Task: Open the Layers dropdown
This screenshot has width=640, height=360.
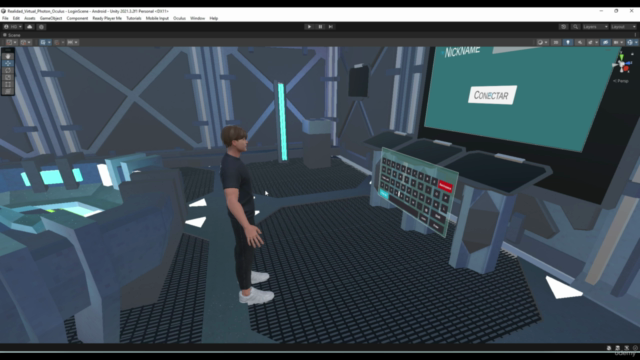Action: click(x=595, y=27)
